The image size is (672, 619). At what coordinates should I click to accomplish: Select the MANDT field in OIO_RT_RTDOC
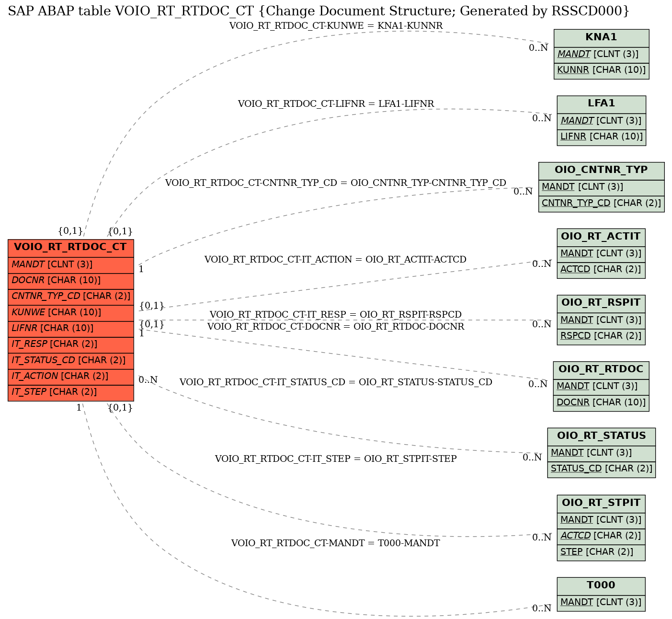601,387
